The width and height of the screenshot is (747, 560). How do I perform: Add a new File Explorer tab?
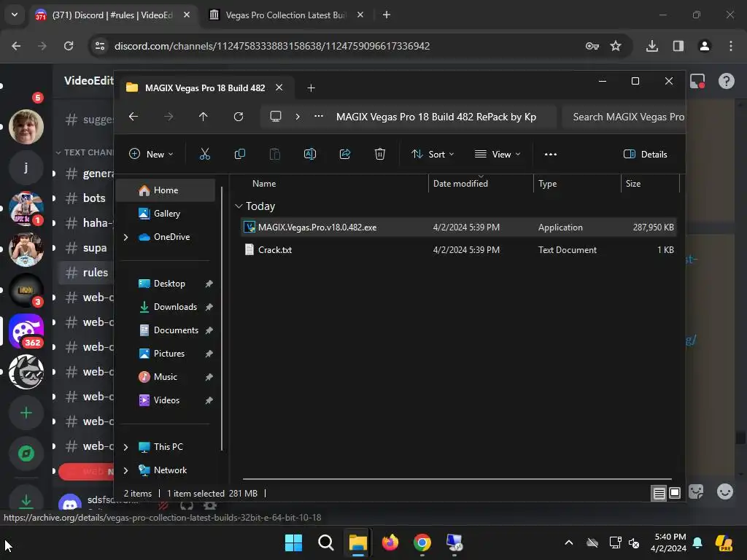311,87
